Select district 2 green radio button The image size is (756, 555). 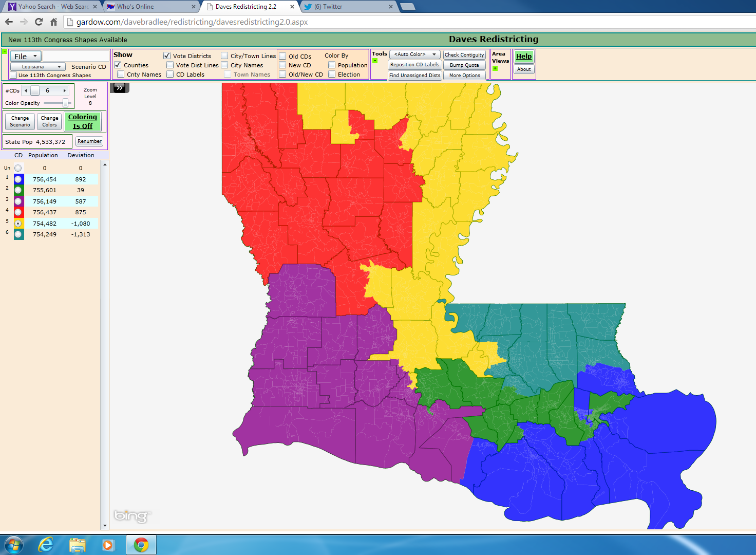(x=18, y=190)
